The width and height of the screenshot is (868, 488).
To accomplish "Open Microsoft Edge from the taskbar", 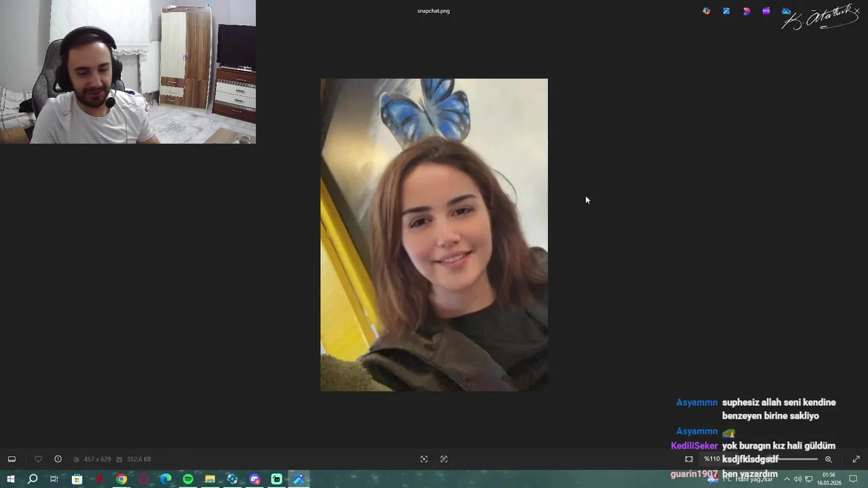I will 166,479.
